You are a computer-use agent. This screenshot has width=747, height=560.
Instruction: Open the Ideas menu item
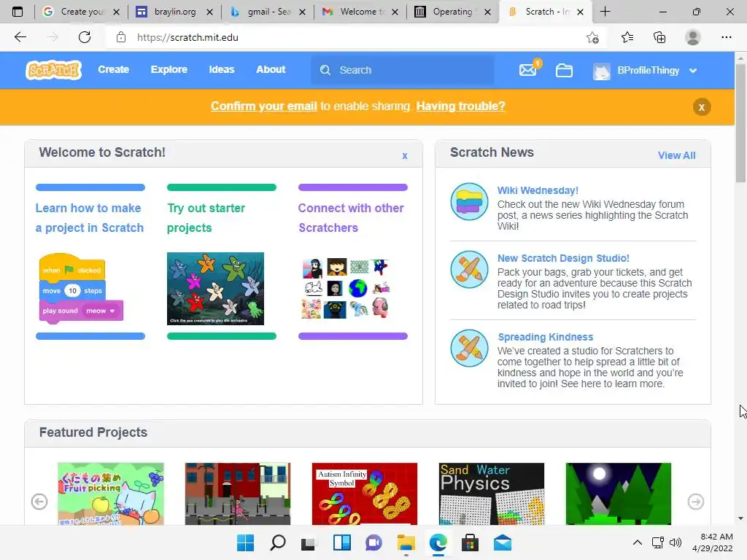[x=222, y=69]
